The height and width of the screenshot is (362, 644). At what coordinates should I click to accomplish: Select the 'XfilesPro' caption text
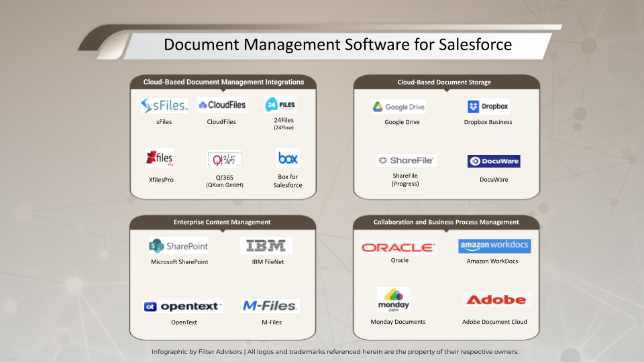click(161, 180)
